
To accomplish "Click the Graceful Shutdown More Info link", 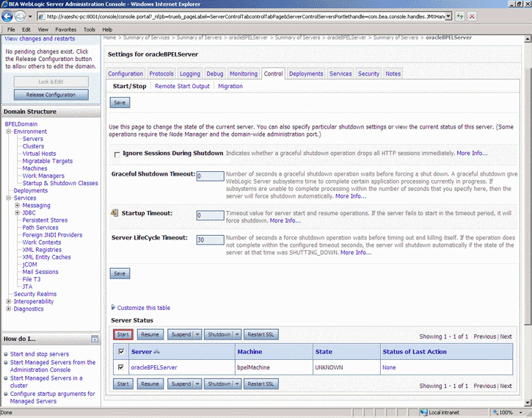I will tap(351, 196).
